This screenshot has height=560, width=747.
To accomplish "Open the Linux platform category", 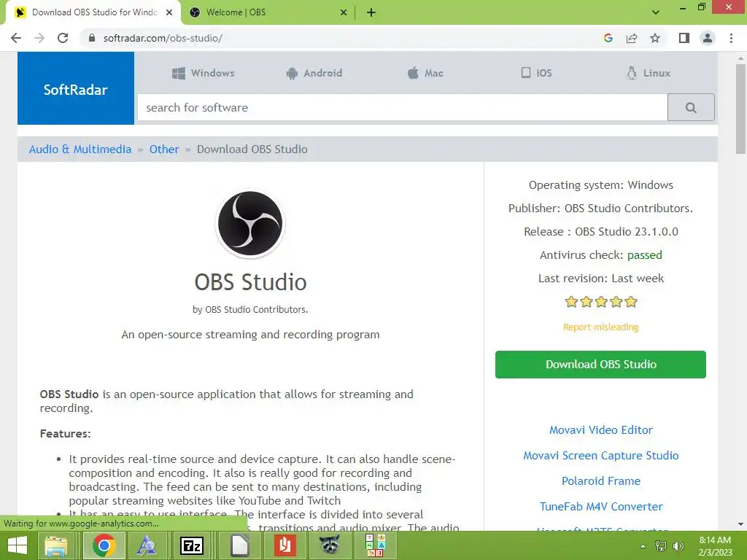I will [649, 73].
